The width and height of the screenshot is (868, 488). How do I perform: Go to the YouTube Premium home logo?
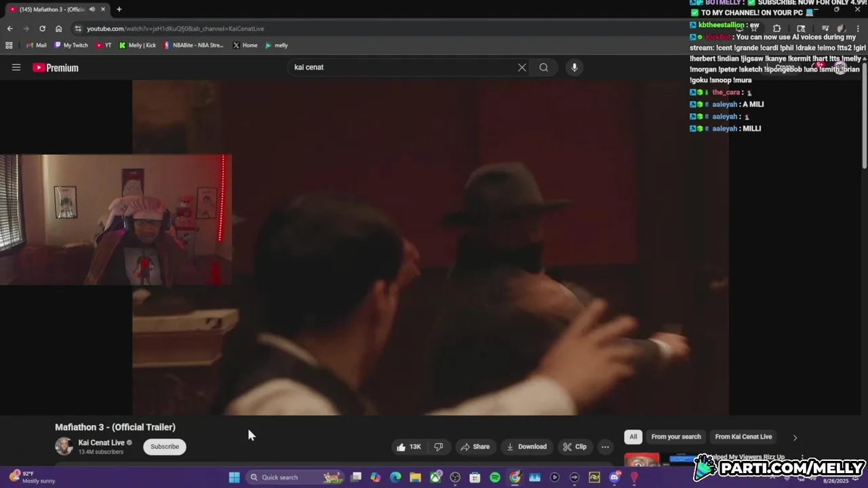[x=56, y=68]
